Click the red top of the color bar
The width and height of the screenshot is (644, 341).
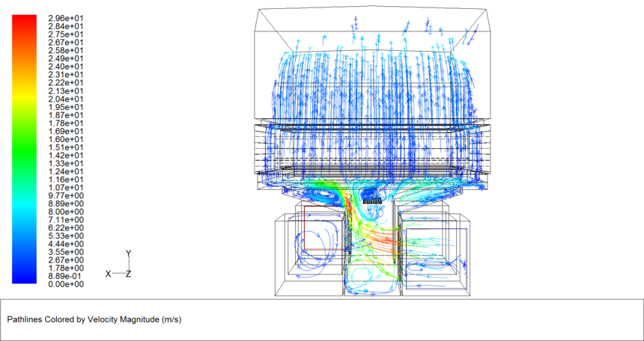click(24, 19)
